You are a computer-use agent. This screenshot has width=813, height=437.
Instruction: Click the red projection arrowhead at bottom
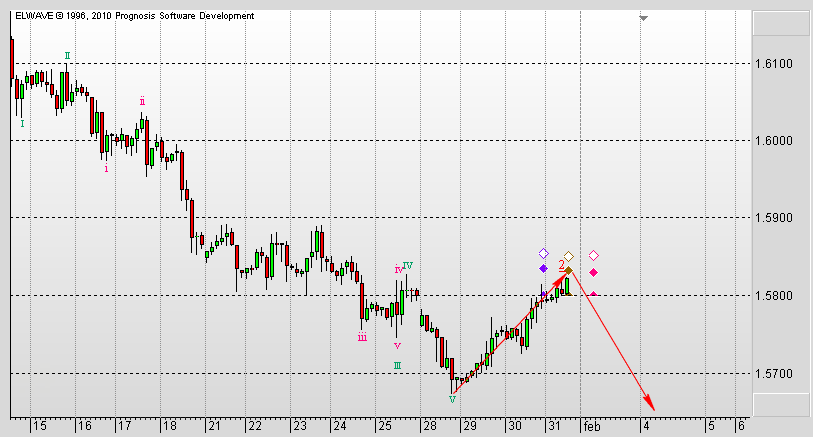[x=650, y=405]
